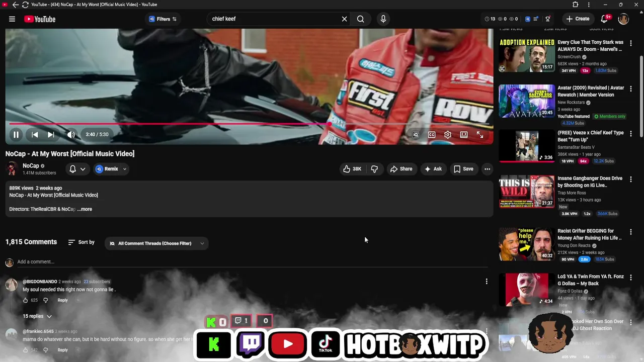Click the vidIQ Remix button
This screenshot has height=362, width=644.
(107, 169)
